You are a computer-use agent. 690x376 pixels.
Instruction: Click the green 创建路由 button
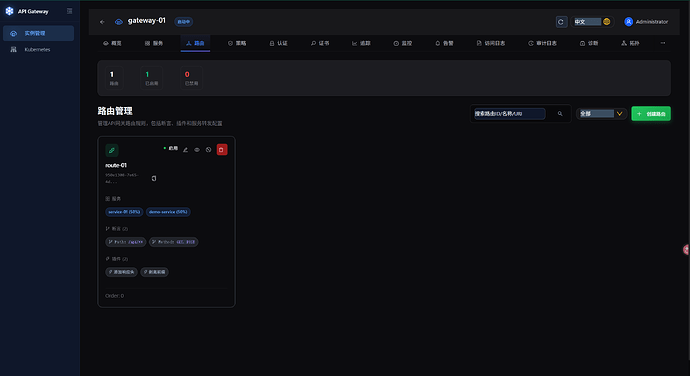click(651, 114)
